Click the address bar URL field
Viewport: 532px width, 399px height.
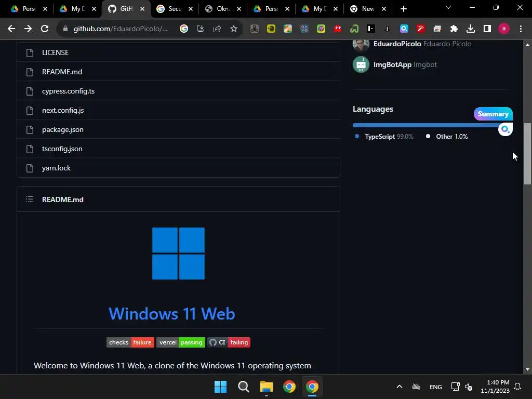click(121, 29)
